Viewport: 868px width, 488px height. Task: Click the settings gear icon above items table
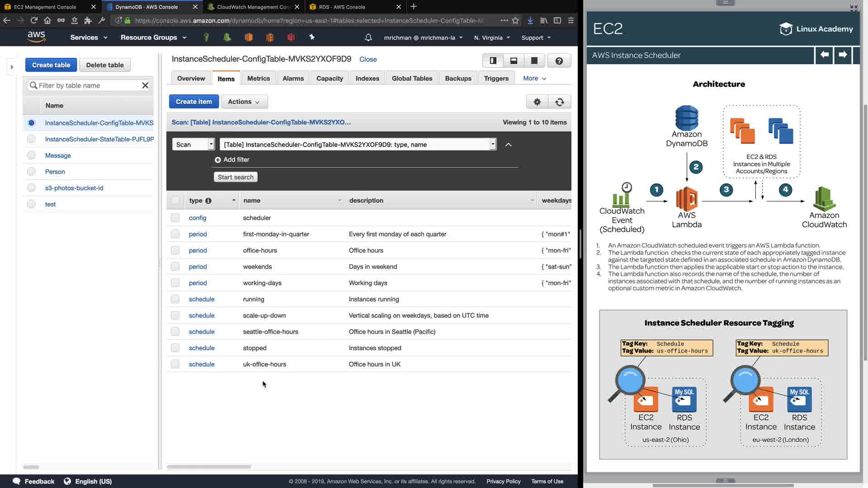pyautogui.click(x=537, y=102)
